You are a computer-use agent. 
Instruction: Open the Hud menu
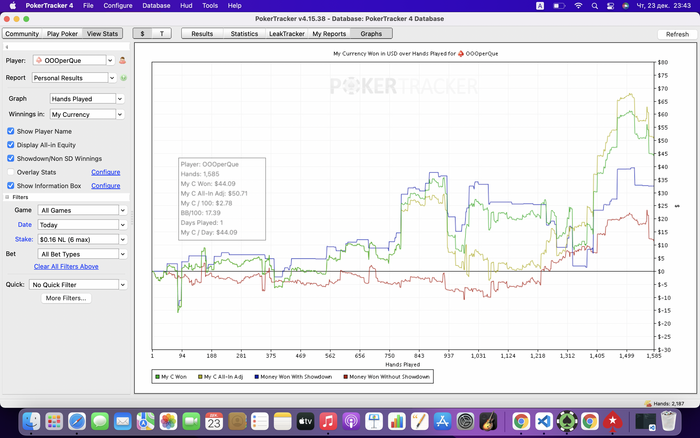point(186,6)
